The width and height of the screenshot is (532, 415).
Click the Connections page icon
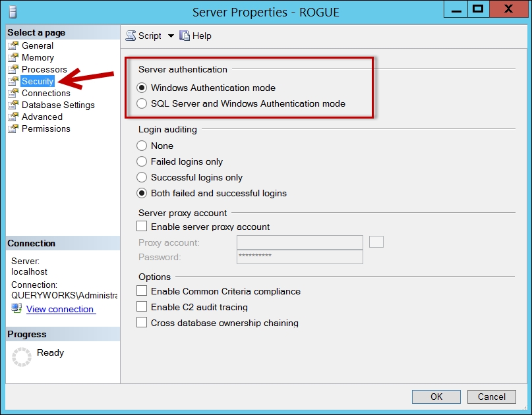pos(13,93)
